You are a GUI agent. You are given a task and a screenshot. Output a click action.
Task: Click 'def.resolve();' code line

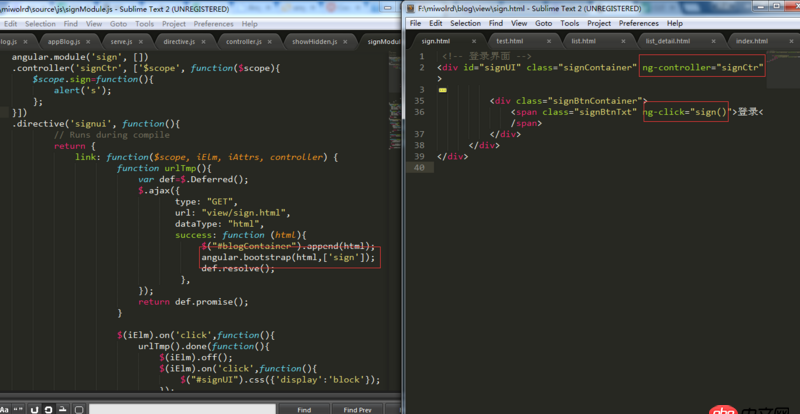click(x=238, y=269)
